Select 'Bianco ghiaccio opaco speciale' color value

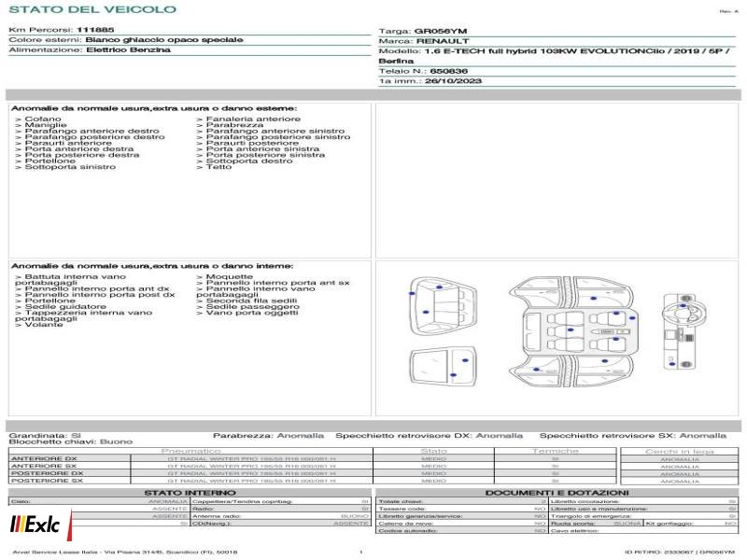tap(164, 39)
